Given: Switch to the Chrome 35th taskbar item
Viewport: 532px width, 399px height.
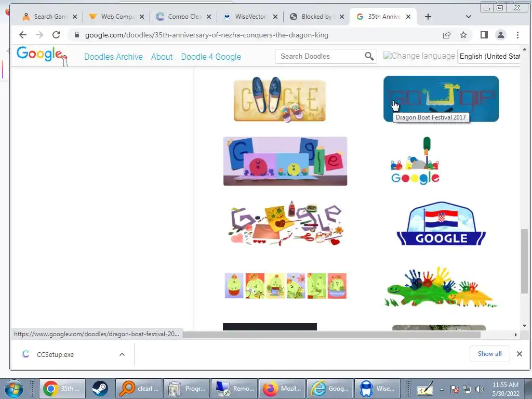Looking at the screenshot, I should click(x=62, y=389).
